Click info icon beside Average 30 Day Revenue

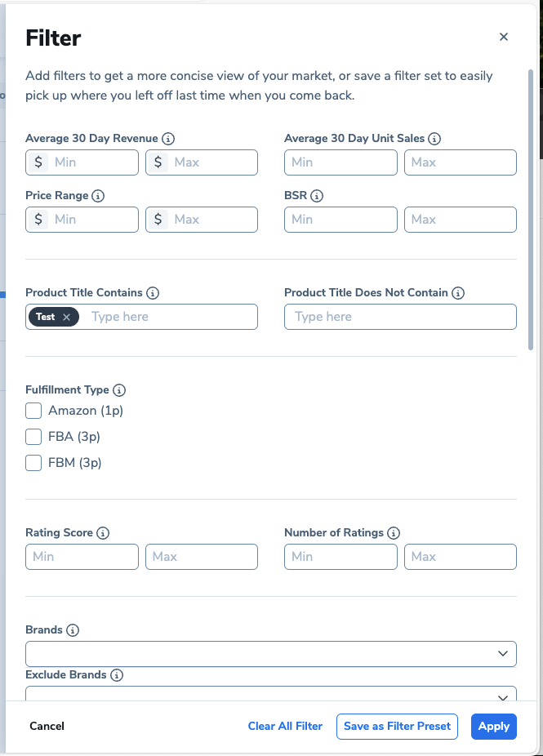click(169, 139)
